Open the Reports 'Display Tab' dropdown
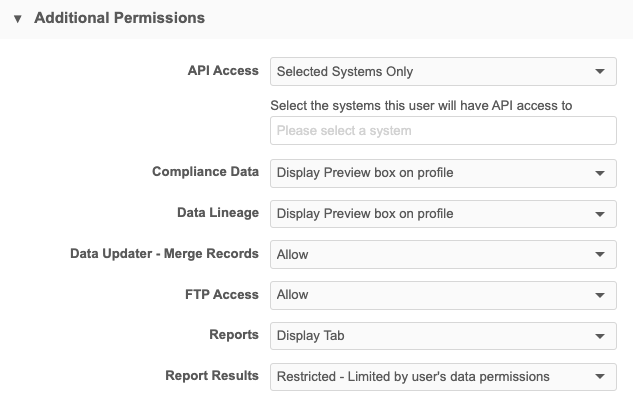This screenshot has width=633, height=408. 432,336
